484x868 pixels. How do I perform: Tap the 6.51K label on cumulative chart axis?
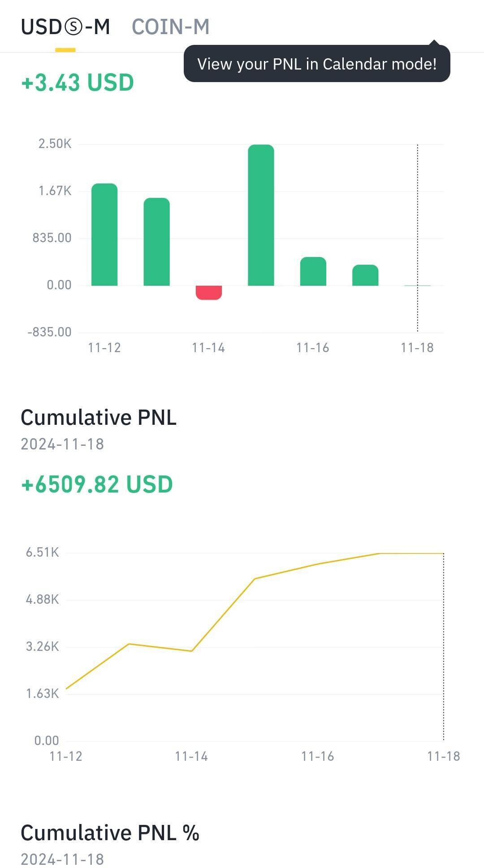(x=43, y=552)
